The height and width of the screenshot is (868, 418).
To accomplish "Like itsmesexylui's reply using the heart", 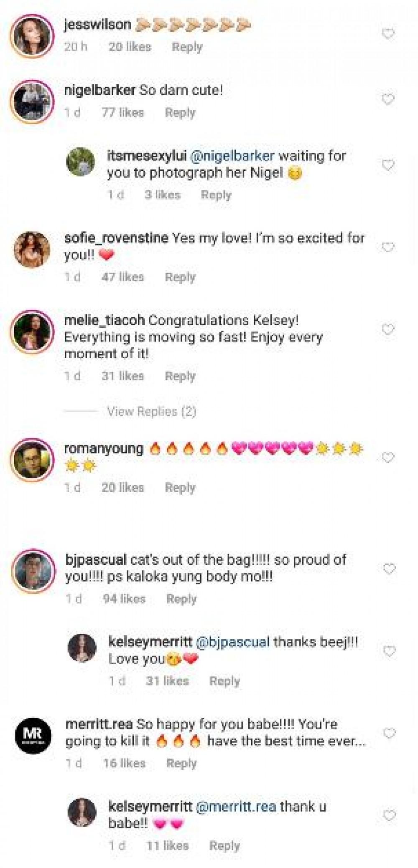I will pos(388,165).
